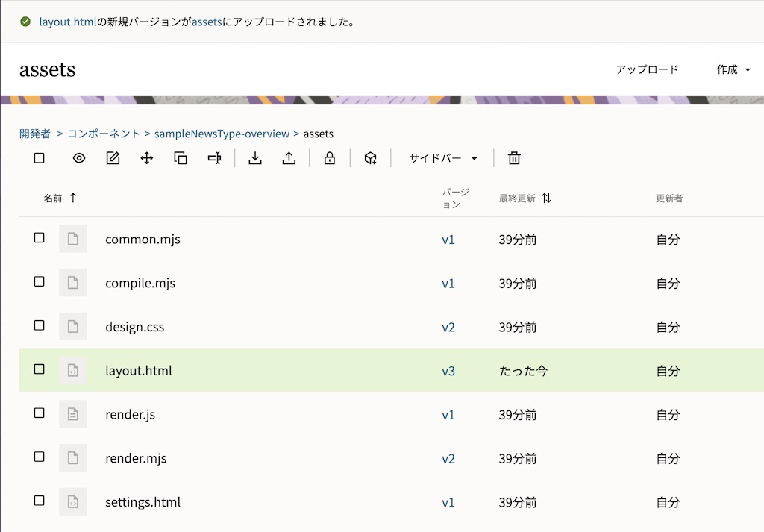
Task: Click the copy icon in toolbar
Action: point(181,158)
